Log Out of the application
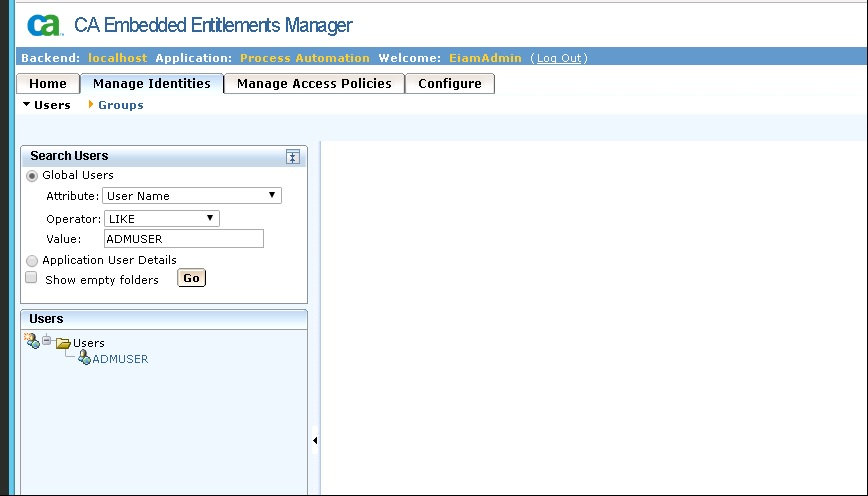 559,58
